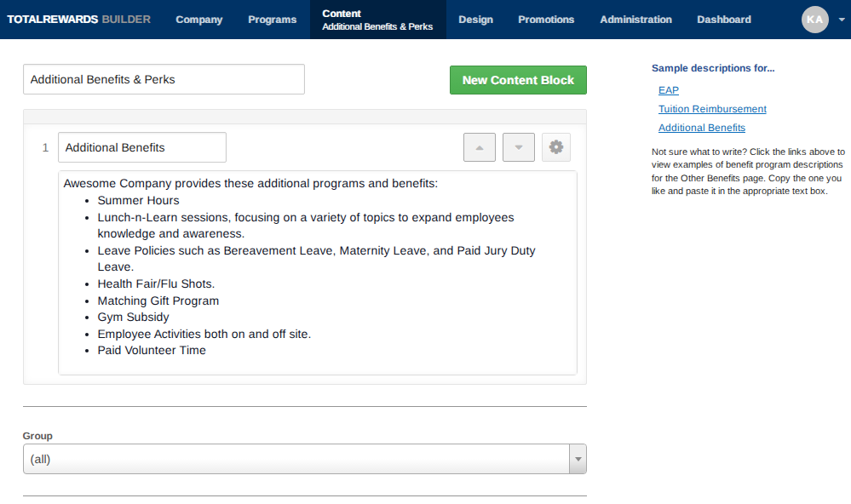Open Additional Benefits sample link
Image resolution: width=851 pixels, height=504 pixels.
click(x=702, y=128)
